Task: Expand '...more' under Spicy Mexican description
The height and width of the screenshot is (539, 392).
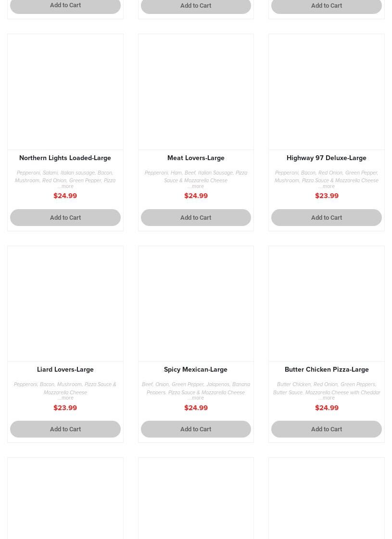Action: click(196, 398)
